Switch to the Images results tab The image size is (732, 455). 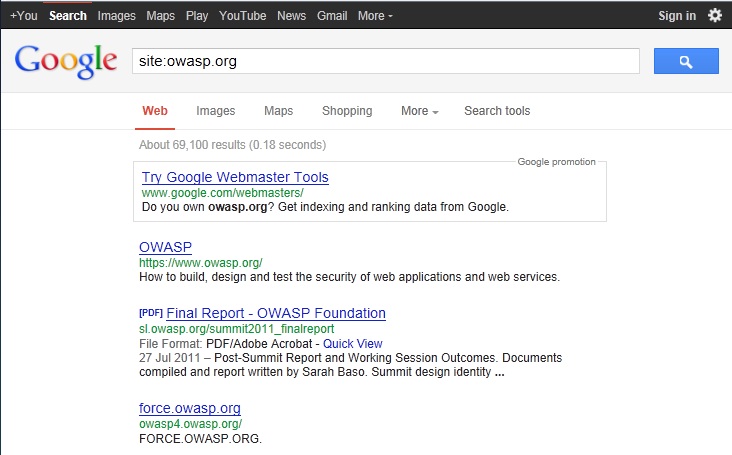click(216, 111)
